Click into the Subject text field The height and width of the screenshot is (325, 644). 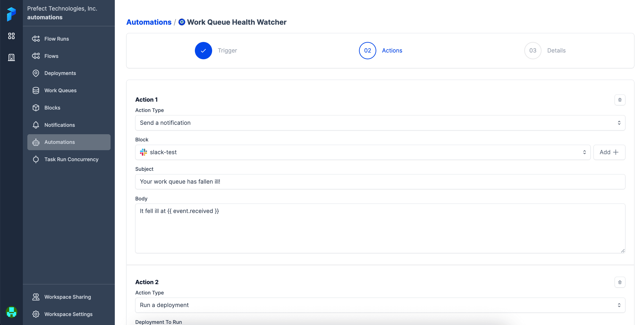[380, 182]
